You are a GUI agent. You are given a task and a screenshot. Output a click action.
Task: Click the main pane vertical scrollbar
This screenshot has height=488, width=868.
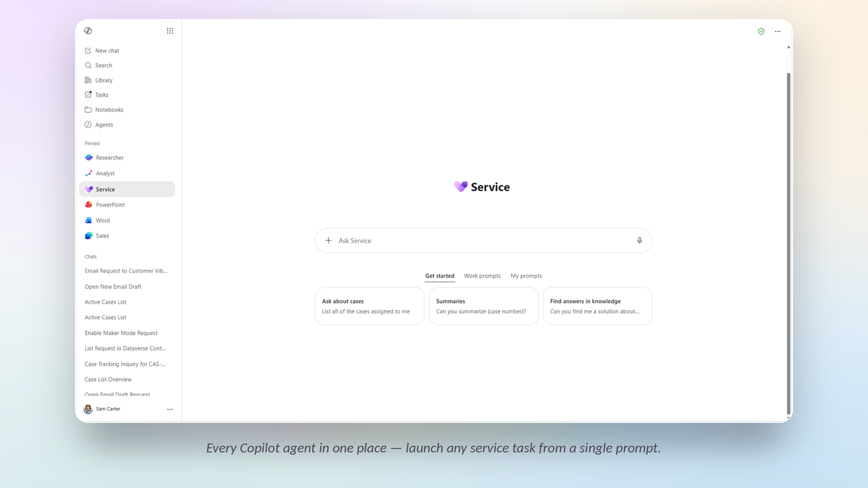789,243
